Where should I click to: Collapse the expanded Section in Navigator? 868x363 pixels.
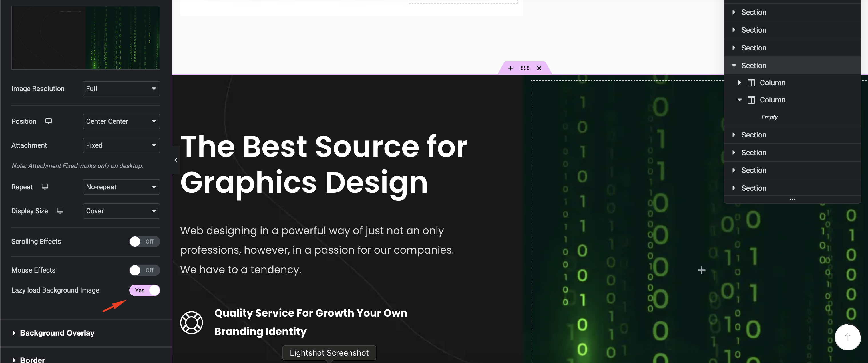pos(734,66)
